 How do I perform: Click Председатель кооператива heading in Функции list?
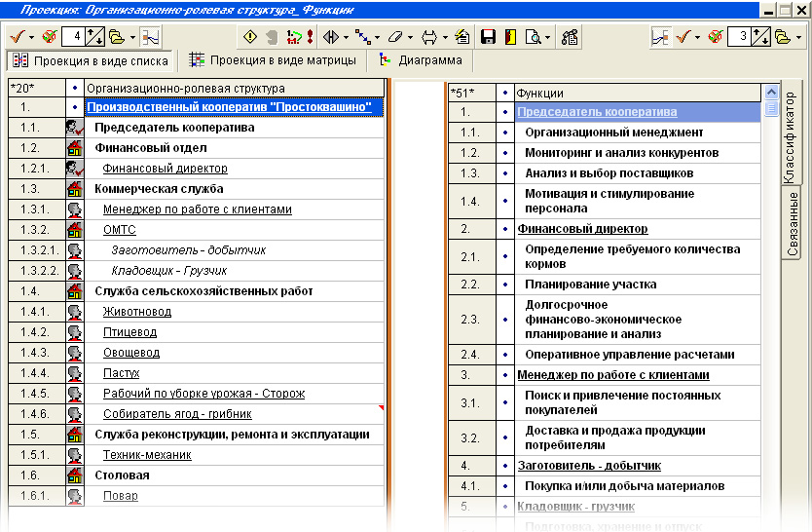point(597,112)
